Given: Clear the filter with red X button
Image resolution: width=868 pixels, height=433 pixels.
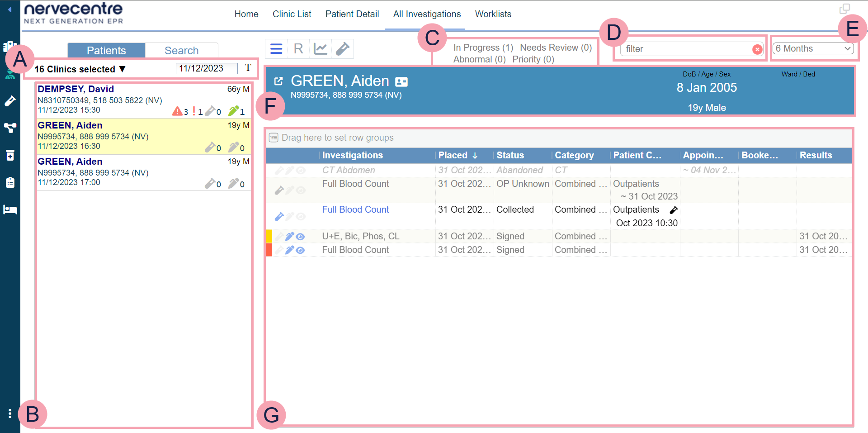Looking at the screenshot, I should coord(757,49).
